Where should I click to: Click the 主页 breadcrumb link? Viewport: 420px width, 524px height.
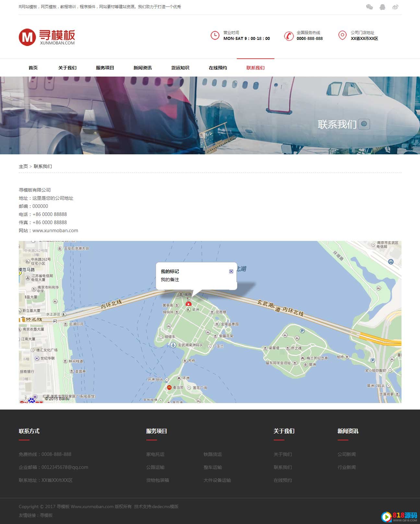(x=23, y=166)
